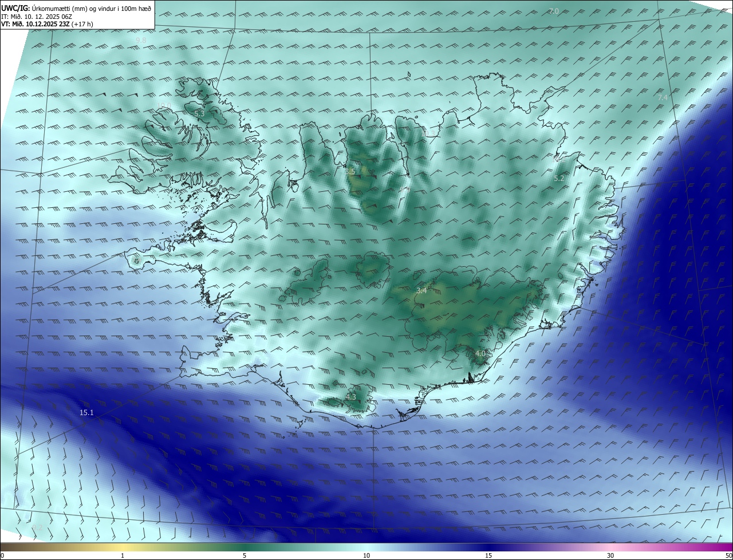
Task: Click the 10.0 value label west of Westfjords
Action: click(164, 105)
